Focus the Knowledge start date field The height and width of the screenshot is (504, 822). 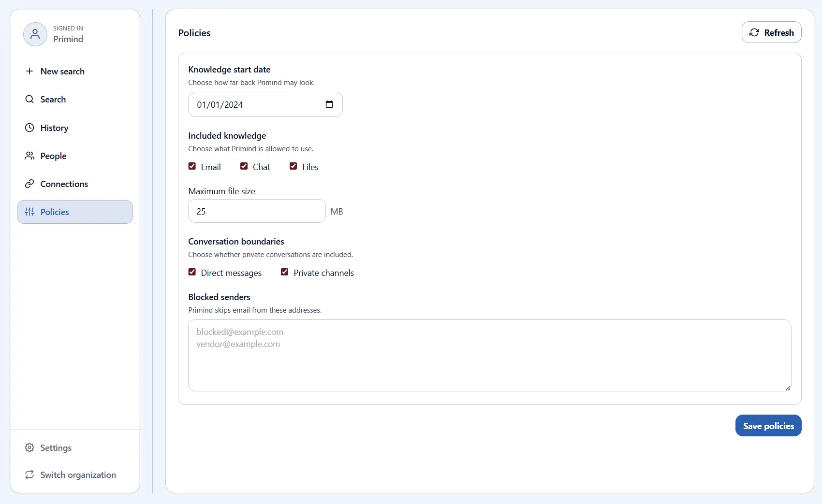click(265, 104)
